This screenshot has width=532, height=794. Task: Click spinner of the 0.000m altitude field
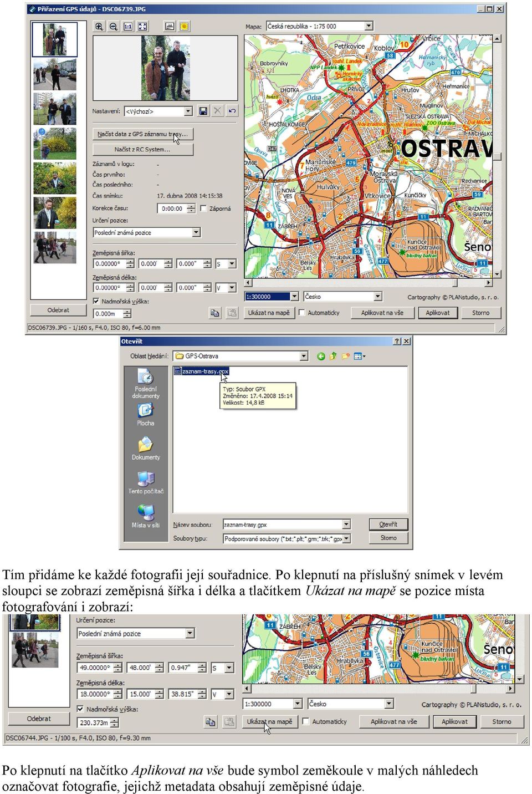(127, 314)
